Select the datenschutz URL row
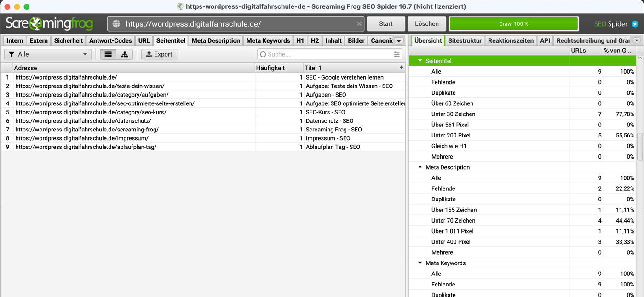Screen dimensions: 644x297 [x=203, y=121]
